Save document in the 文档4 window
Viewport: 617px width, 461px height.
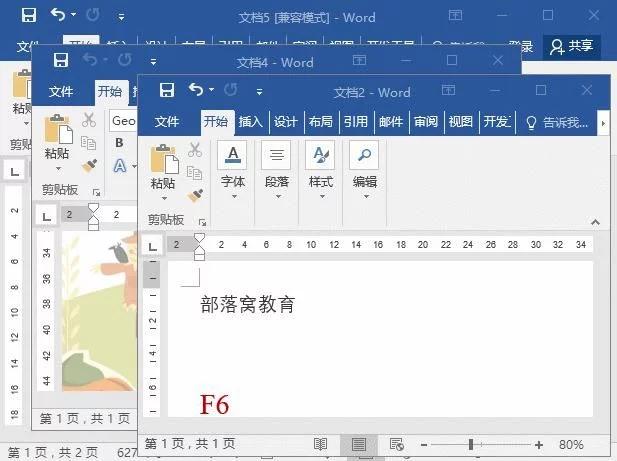click(x=61, y=60)
